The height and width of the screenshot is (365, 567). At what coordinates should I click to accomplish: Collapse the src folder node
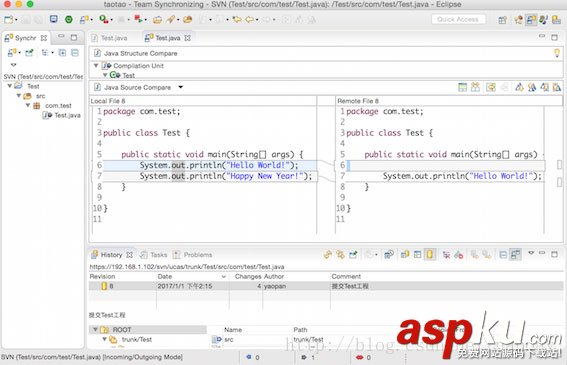(x=18, y=96)
